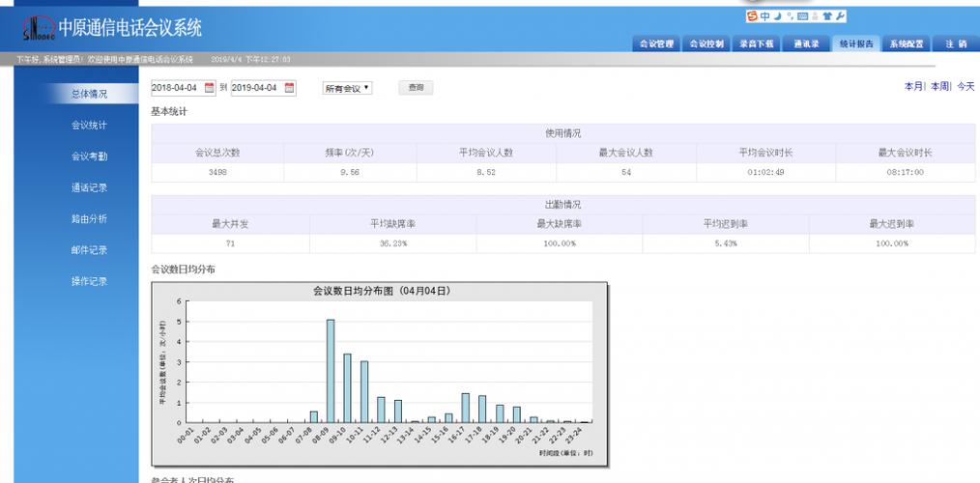Image resolution: width=980 pixels, height=483 pixels.
Task: Toggle the 中 Chinese input mode icon
Action: pos(765,16)
